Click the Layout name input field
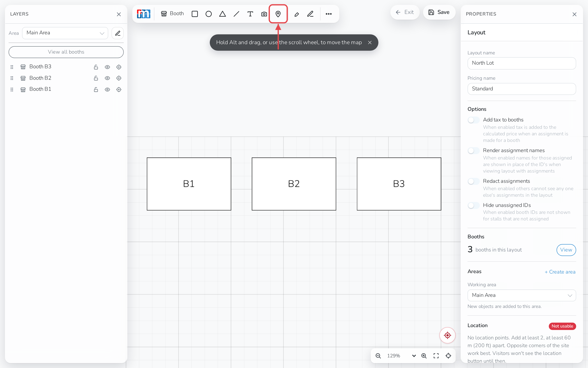The height and width of the screenshot is (368, 588). [x=522, y=63]
